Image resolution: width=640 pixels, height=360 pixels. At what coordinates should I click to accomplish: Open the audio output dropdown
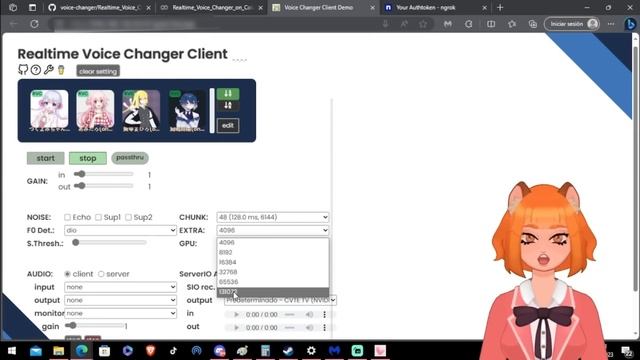[x=120, y=300]
